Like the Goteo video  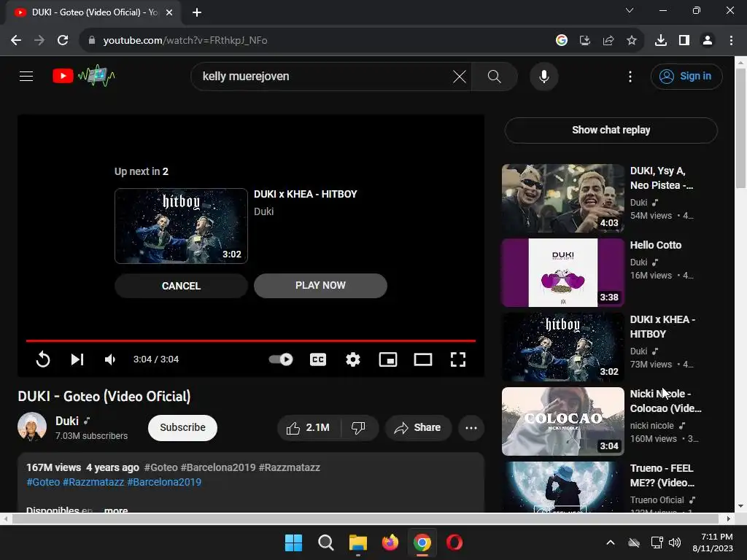tap(309, 427)
